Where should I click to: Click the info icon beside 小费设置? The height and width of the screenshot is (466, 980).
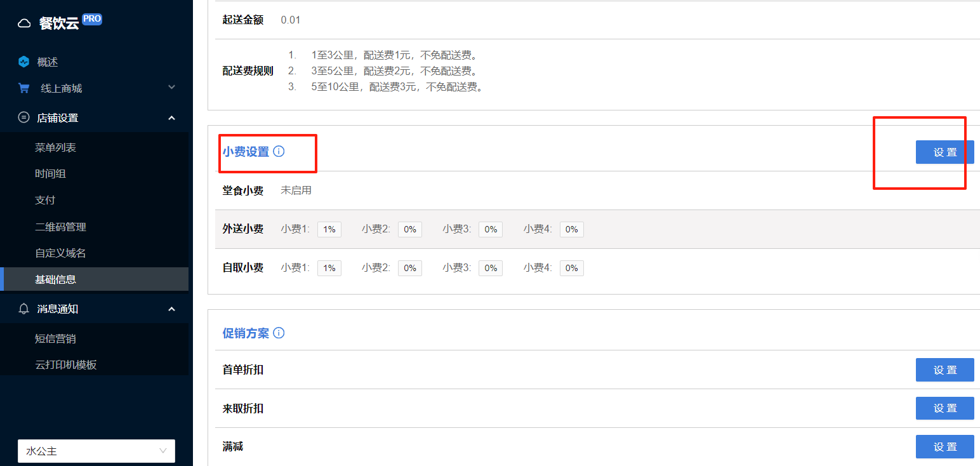[279, 152]
